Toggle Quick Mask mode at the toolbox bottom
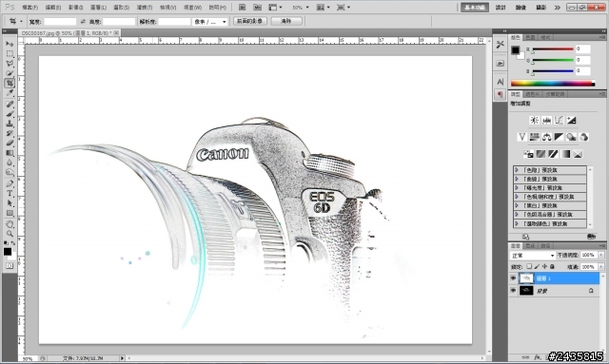This screenshot has width=609, height=364. (x=10, y=266)
